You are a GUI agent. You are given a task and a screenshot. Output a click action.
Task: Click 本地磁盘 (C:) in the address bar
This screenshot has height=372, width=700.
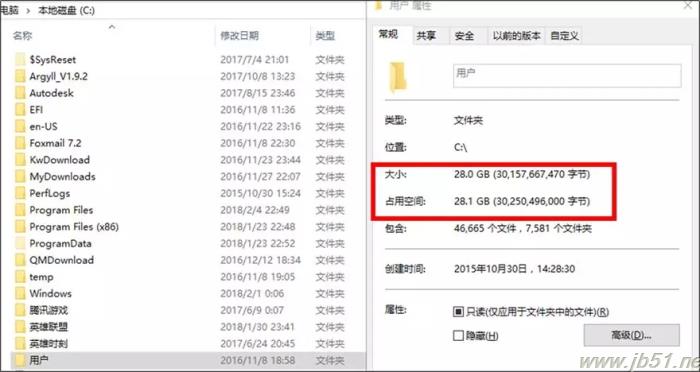[x=67, y=11]
